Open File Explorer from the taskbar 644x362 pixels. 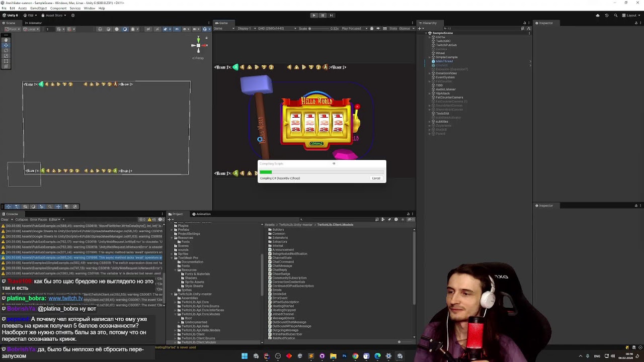point(333,356)
